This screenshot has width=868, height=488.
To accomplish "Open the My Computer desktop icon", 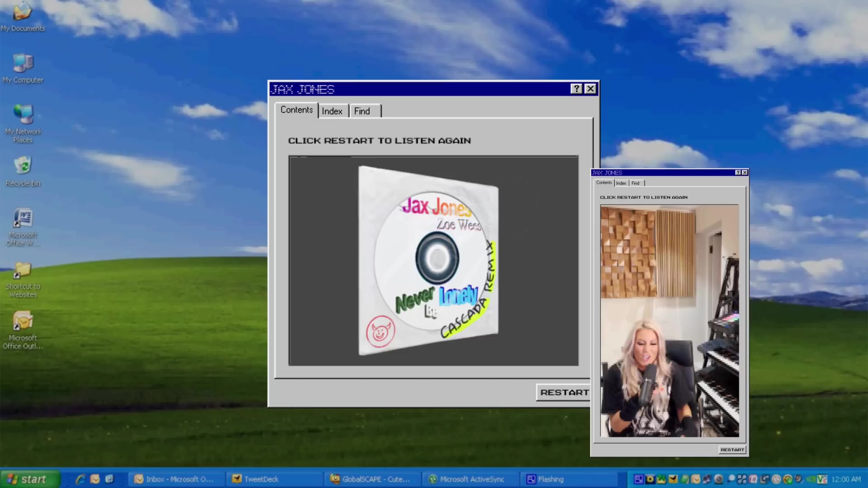I will coord(23,68).
